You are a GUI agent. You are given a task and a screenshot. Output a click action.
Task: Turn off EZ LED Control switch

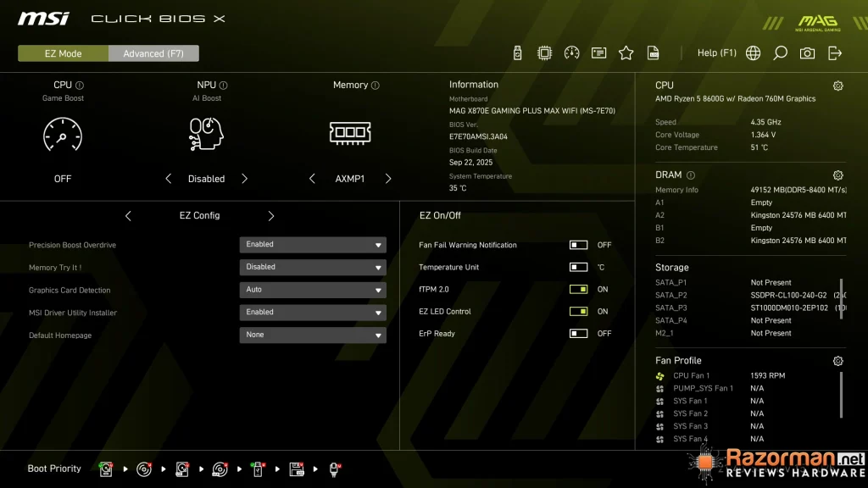coord(578,312)
